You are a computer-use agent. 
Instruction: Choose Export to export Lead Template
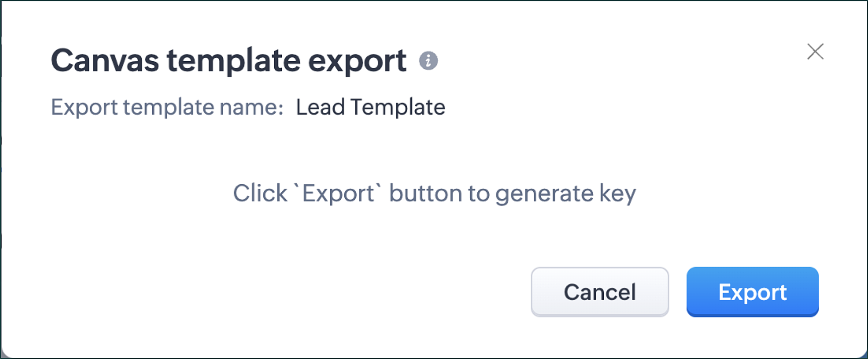pos(752,292)
